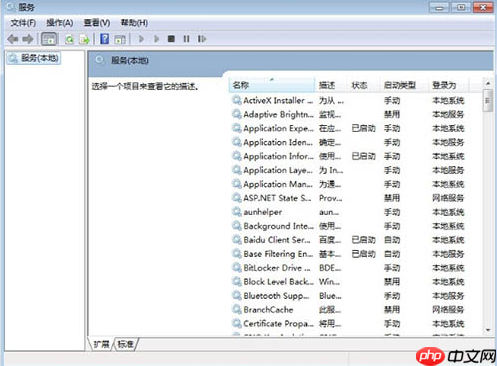Sort by the 启动类型 column header
497x366 pixels.
404,85
